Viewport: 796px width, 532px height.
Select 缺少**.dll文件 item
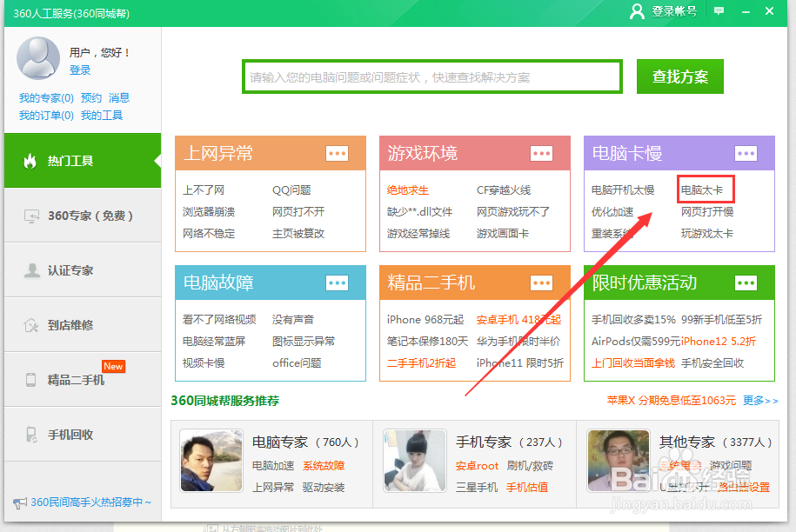[x=419, y=212]
